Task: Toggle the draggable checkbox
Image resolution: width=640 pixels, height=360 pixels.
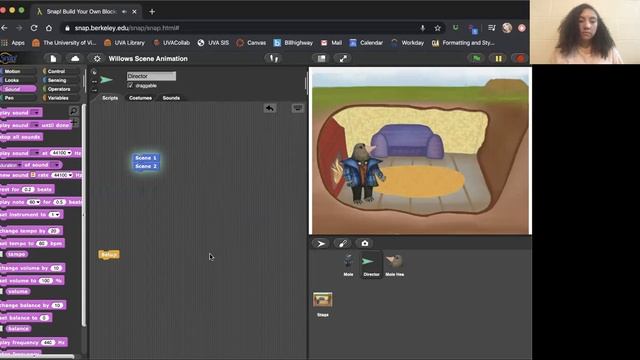Action: tap(130, 85)
